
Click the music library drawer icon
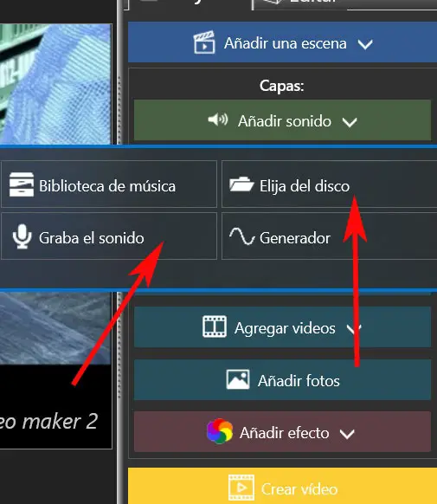pyautogui.click(x=22, y=184)
